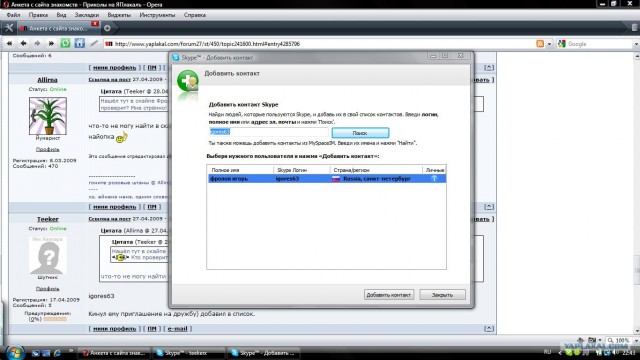Screen dimensions: 640x360
Task: Open the Закладки menu
Action: 87,15
